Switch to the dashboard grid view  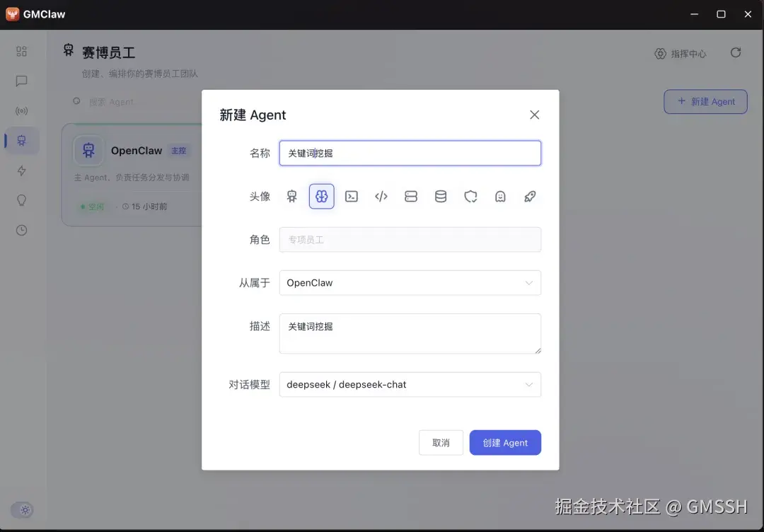point(21,51)
